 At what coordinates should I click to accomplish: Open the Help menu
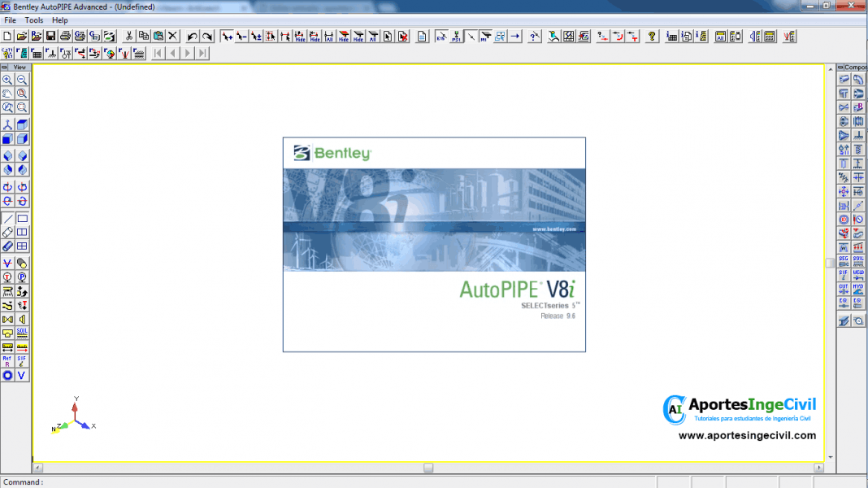pyautogui.click(x=60, y=20)
